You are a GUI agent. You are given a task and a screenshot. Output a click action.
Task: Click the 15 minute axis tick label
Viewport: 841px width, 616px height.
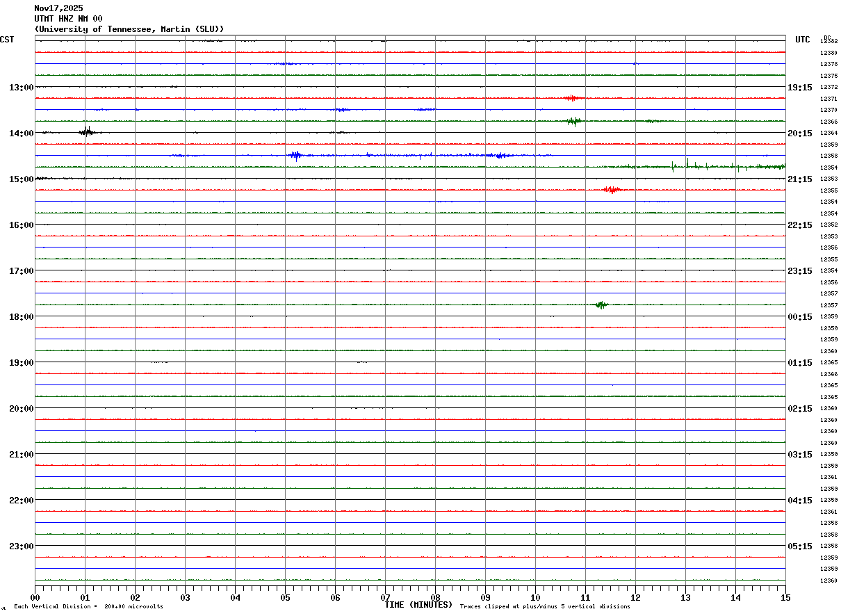click(x=785, y=597)
